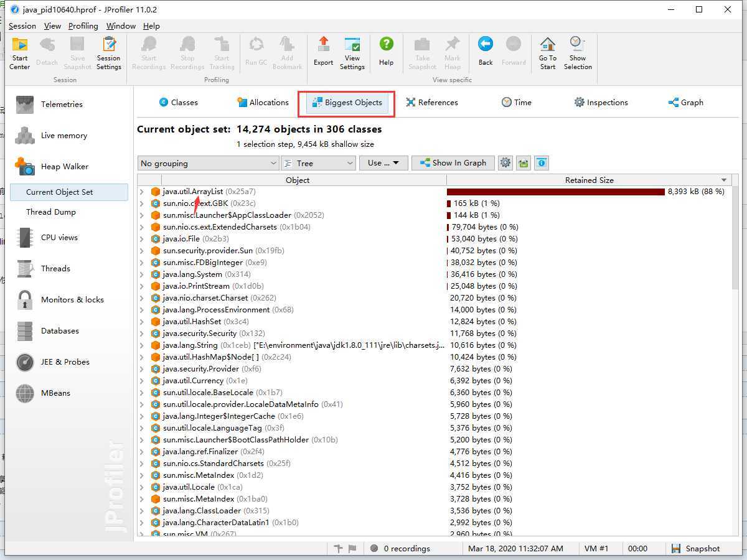The height and width of the screenshot is (560, 747).
Task: Expand the java.lang.System row
Action: tap(142, 274)
